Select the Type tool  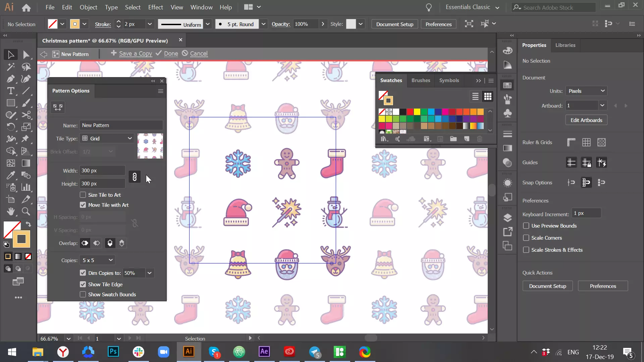point(11,91)
